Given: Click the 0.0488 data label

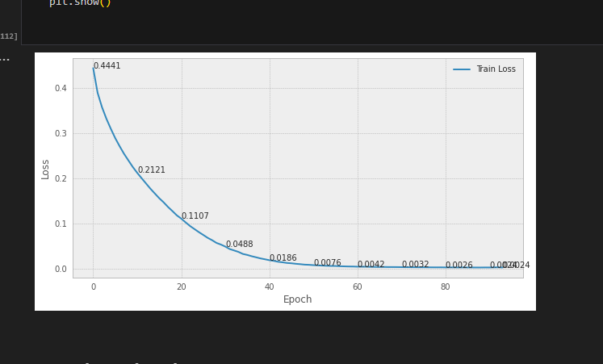Looking at the screenshot, I should point(239,244).
